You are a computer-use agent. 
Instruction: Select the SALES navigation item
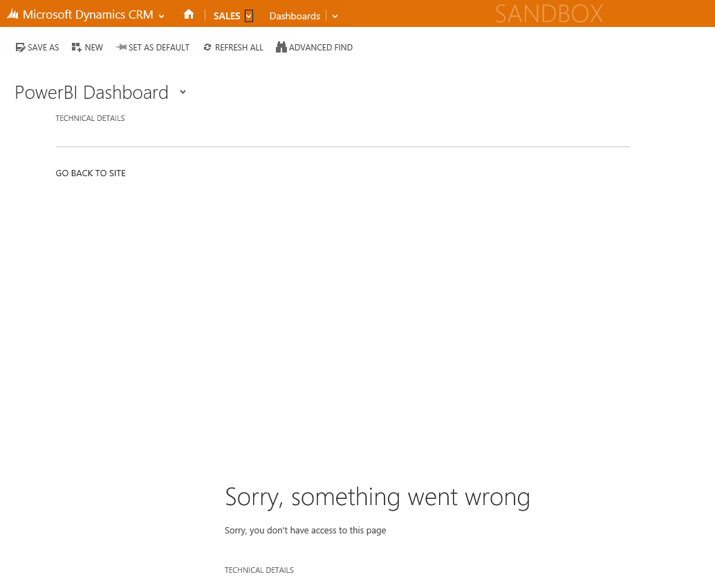pos(227,16)
